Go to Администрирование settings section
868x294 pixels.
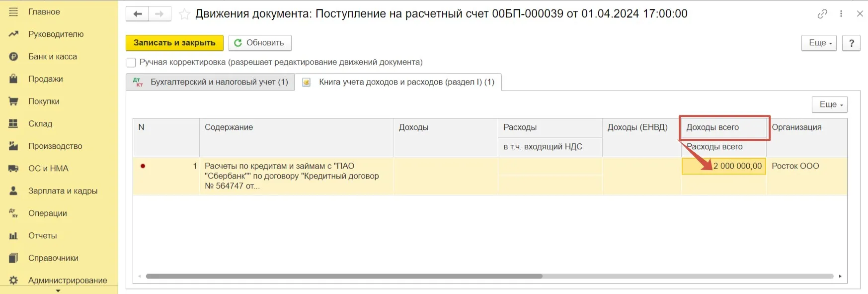67,281
